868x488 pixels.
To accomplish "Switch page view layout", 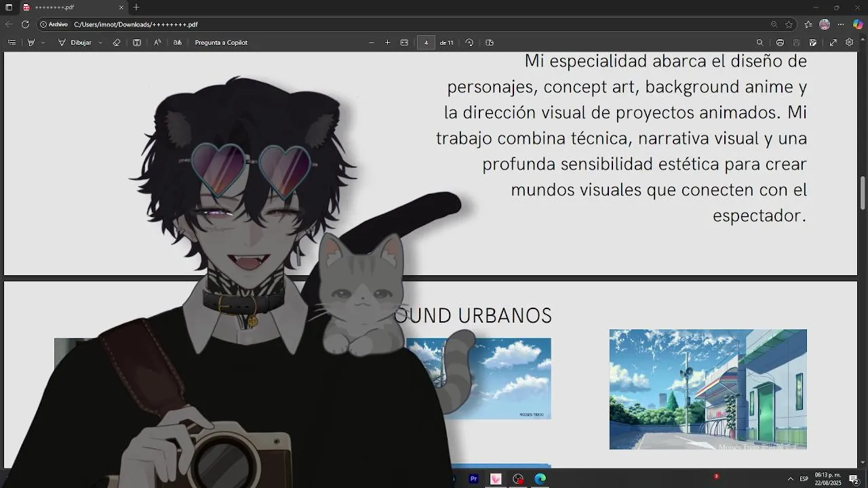I will (x=490, y=43).
